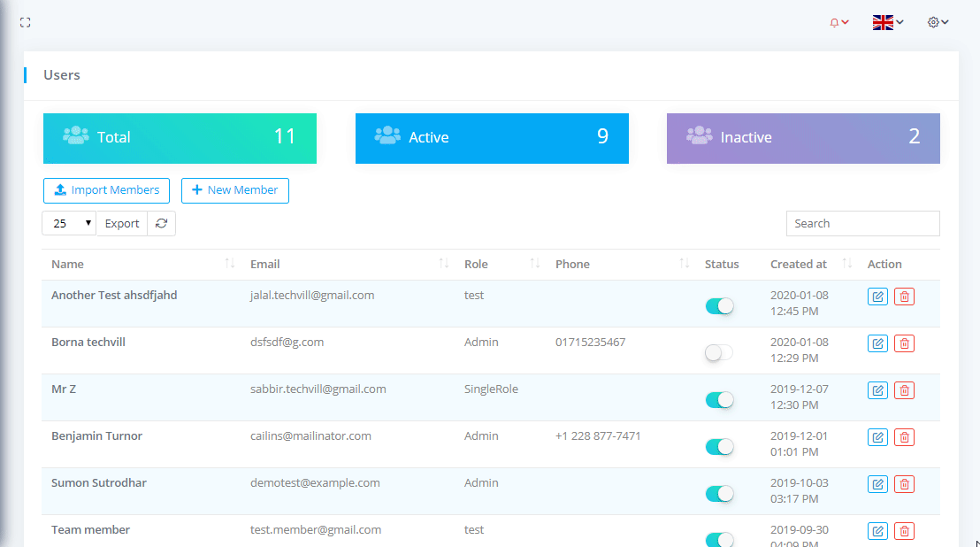Turn off Benjamin Turnor's status switch
The height and width of the screenshot is (547, 980).
tap(719, 447)
